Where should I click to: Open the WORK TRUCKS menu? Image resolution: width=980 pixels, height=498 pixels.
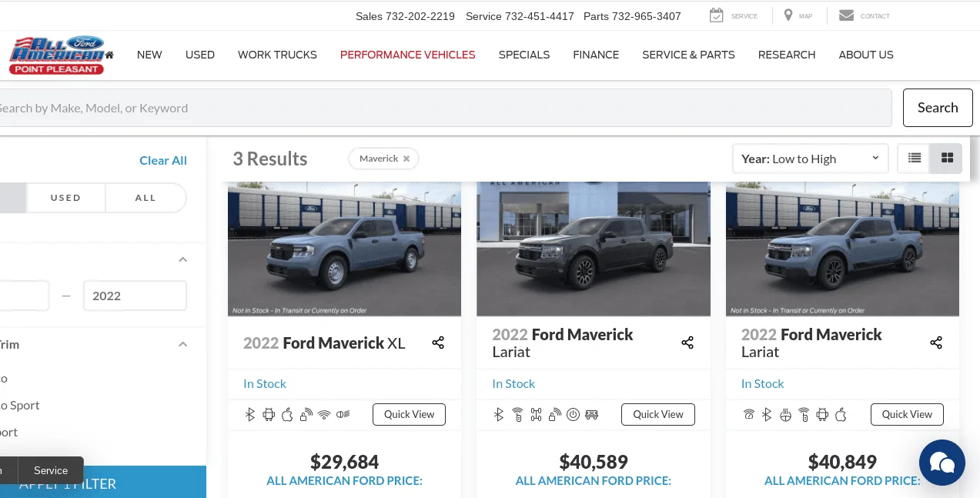(x=277, y=55)
